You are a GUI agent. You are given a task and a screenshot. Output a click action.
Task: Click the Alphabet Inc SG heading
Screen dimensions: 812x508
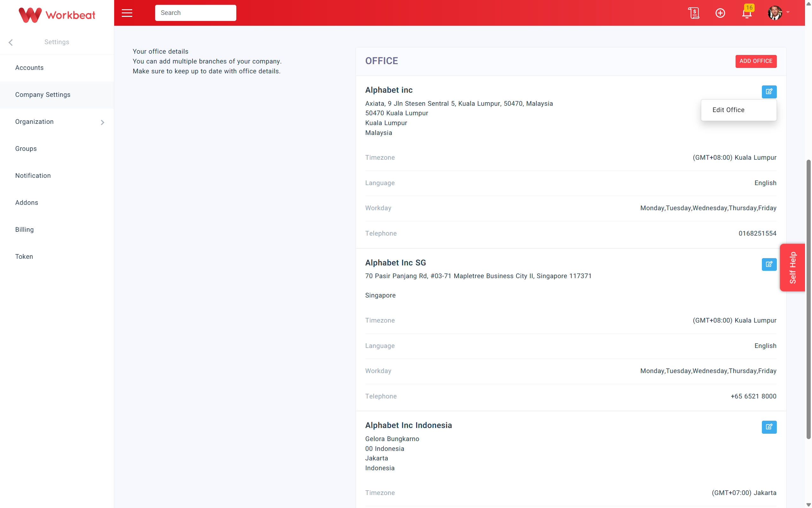pos(395,263)
